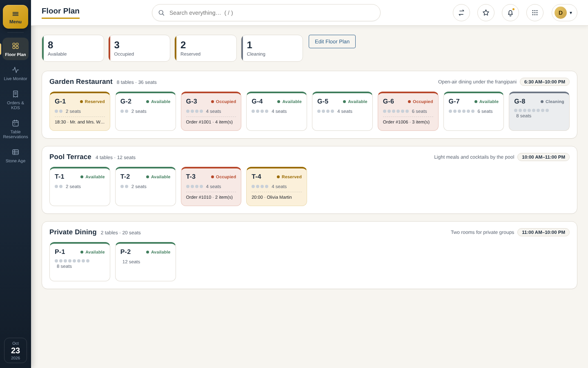Click the search magnifier icon
The image size is (588, 368).
pyautogui.click(x=162, y=13)
